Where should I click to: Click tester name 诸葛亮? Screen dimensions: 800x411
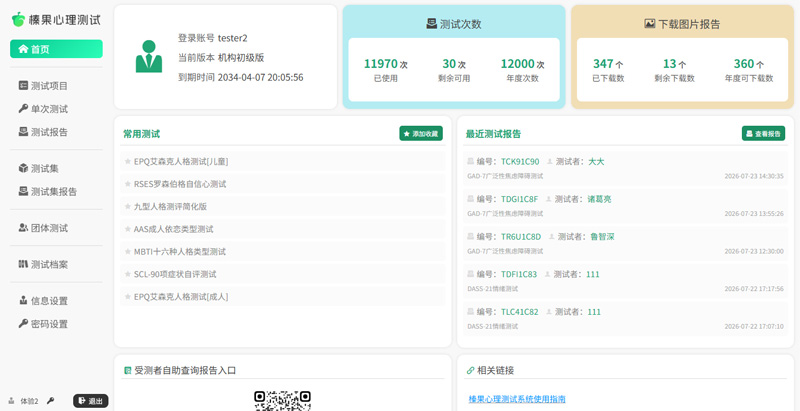599,199
